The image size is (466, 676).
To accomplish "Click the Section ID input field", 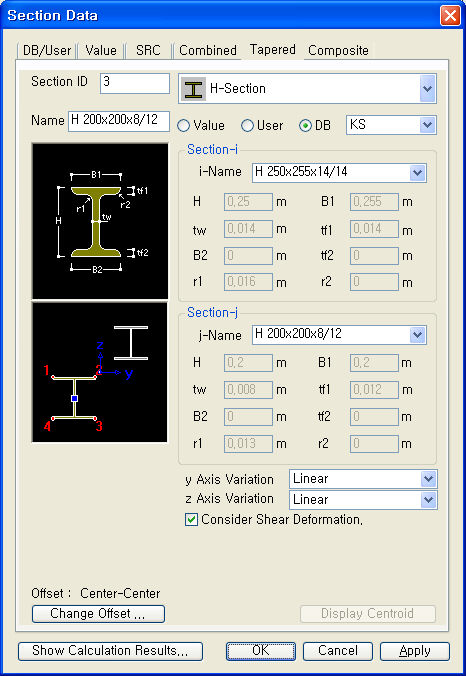I will pos(135,83).
